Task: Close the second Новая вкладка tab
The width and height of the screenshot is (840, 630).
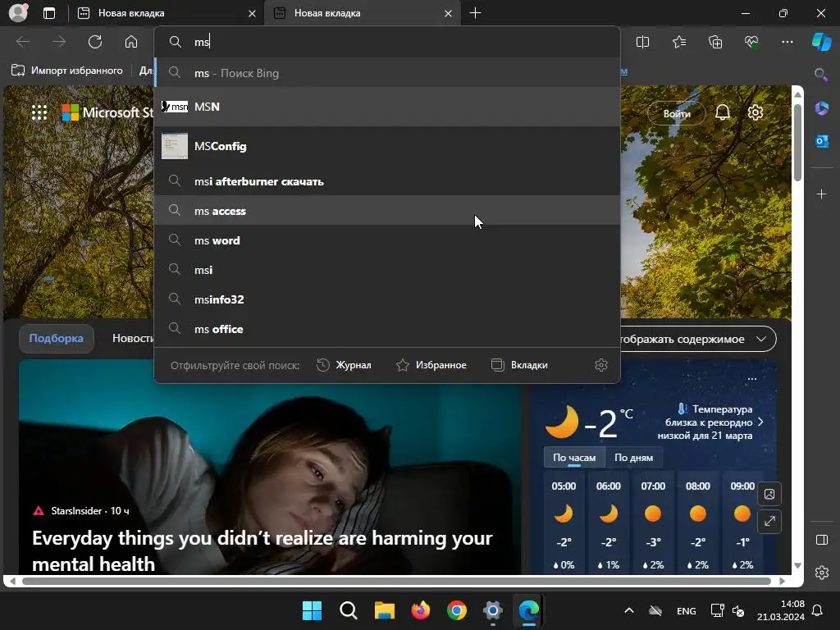Action: point(449,13)
